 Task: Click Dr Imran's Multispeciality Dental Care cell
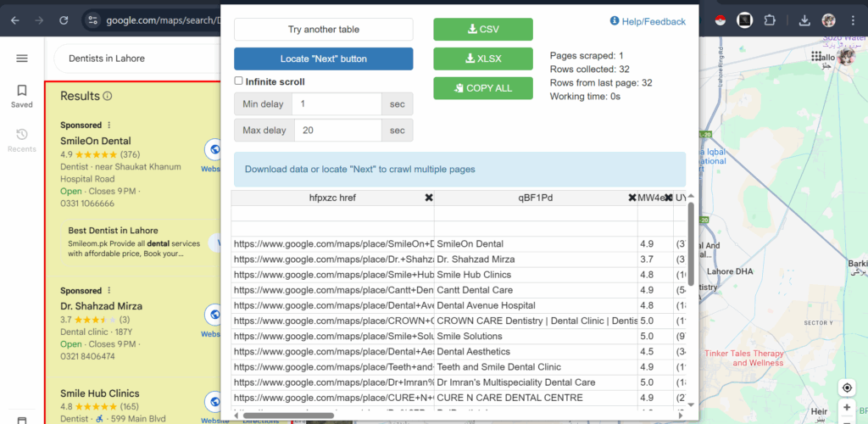tap(536, 382)
